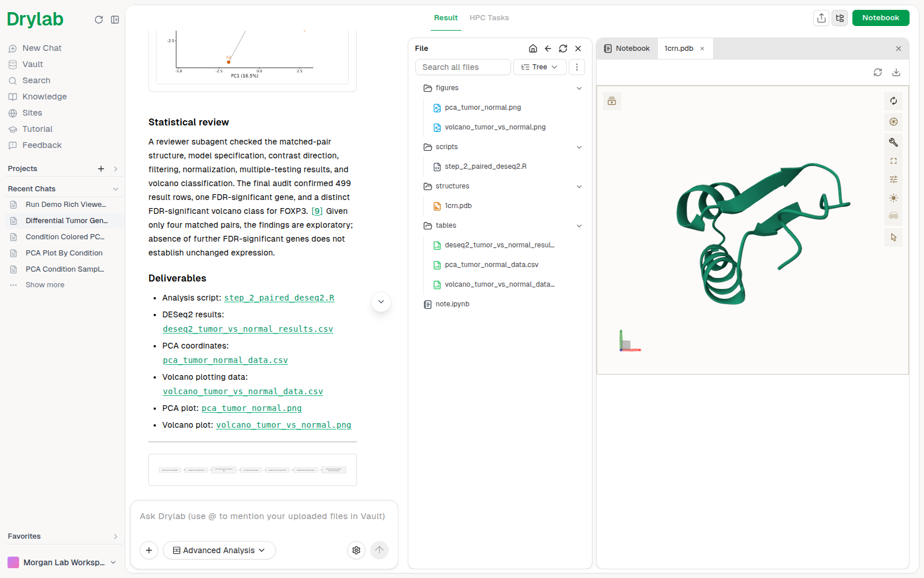Image resolution: width=924 pixels, height=578 pixels.
Task: Toggle the XR headset icon in viewer
Action: [x=893, y=216]
